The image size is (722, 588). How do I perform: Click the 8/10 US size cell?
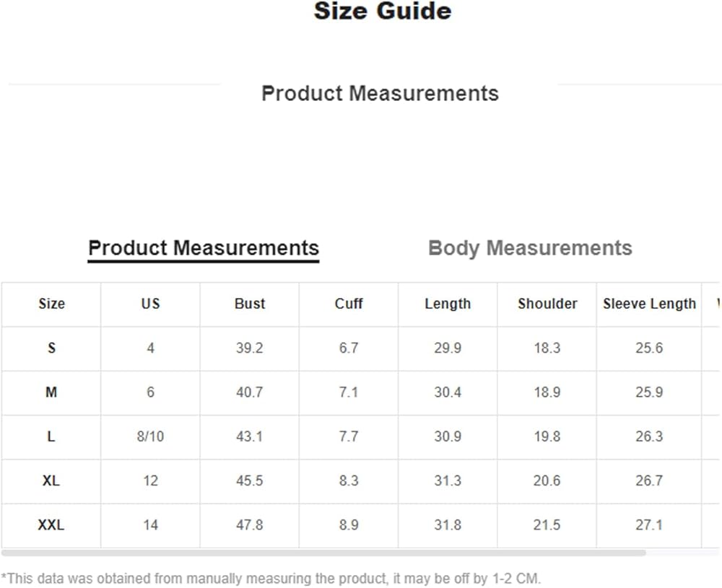coord(150,436)
